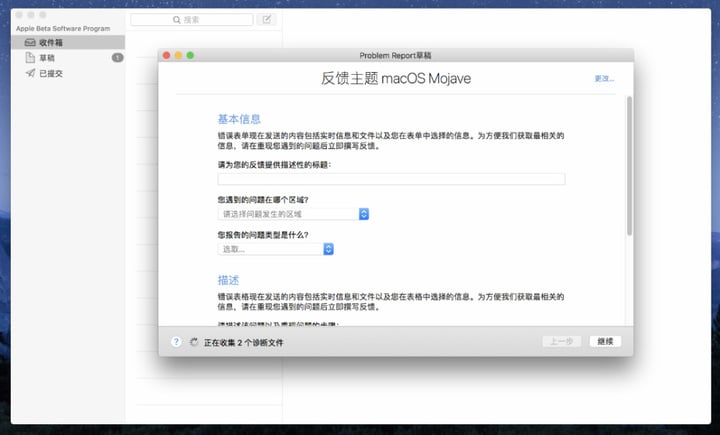Viewport: 720px width, 435px height.
Task: Open the 收件箱 inbox in sidebar
Action: click(68, 42)
